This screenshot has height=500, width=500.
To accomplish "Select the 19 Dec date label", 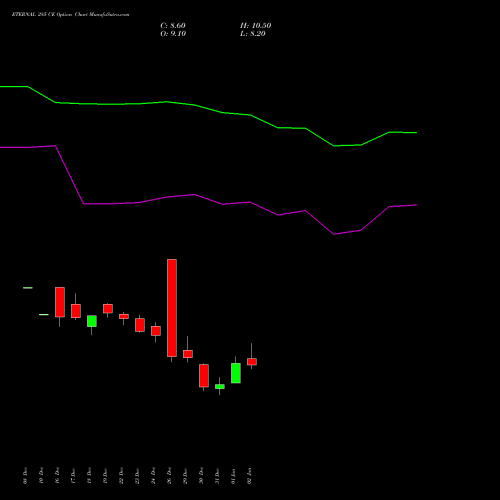I will pyautogui.click(x=105, y=476).
